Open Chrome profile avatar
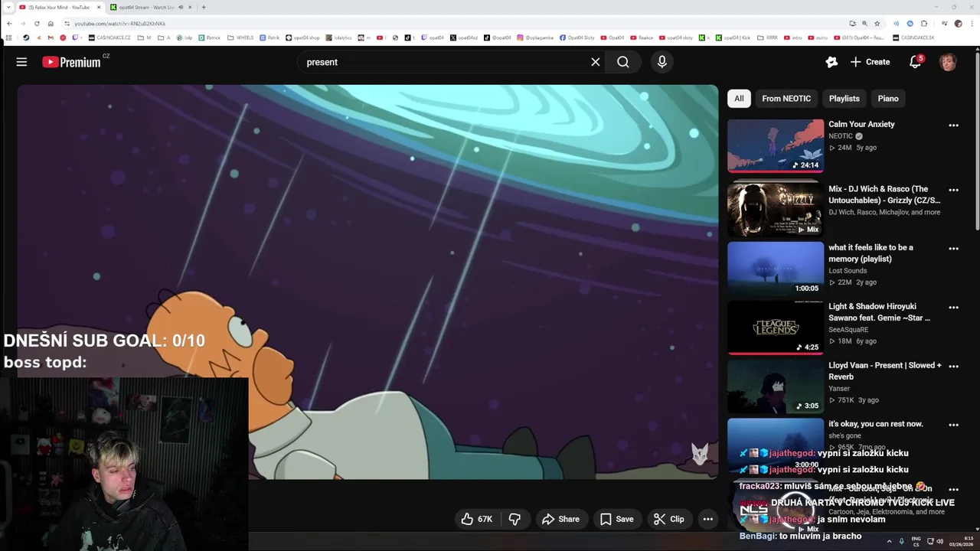 tap(958, 24)
